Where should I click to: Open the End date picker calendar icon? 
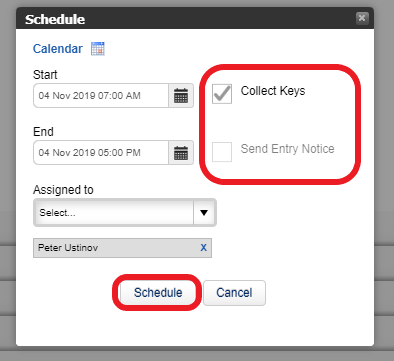pos(181,153)
